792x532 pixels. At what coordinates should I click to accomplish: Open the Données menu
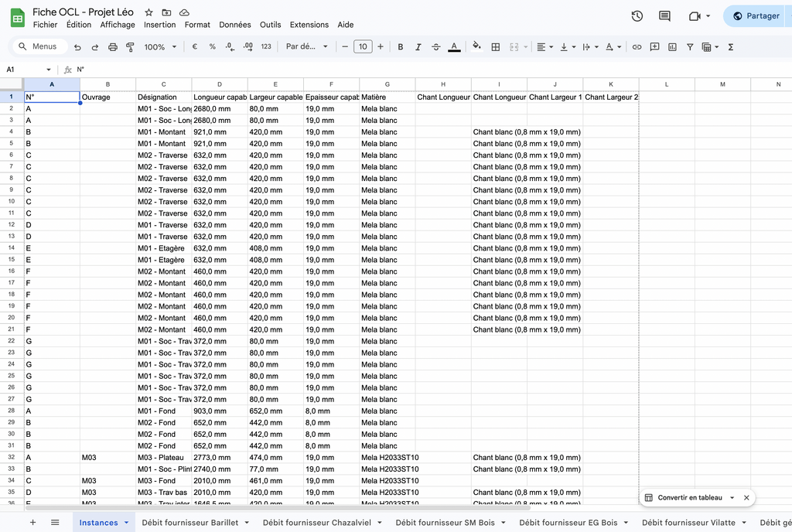[x=234, y=25]
